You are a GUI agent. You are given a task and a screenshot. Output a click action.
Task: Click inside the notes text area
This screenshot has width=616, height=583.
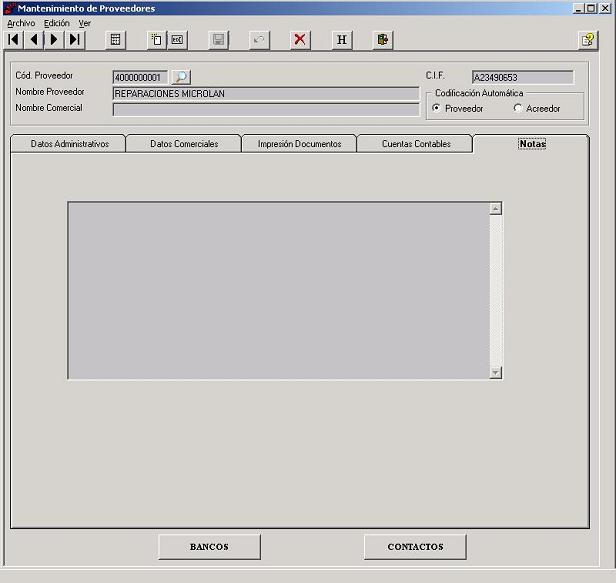point(279,291)
